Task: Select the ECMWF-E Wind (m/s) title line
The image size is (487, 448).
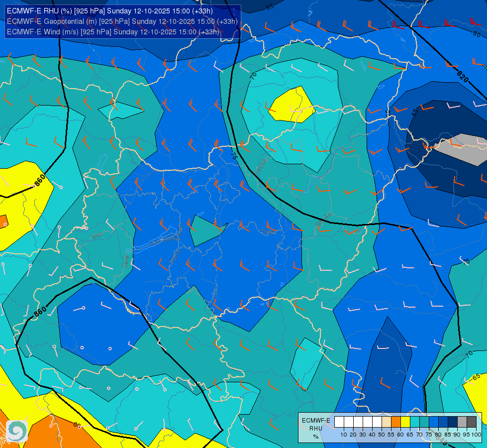Action: [113, 32]
